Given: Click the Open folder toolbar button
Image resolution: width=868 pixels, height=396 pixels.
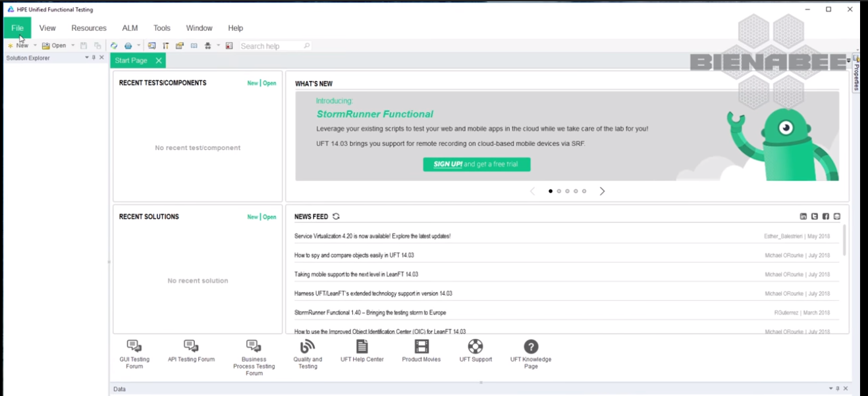Looking at the screenshot, I should (x=54, y=46).
